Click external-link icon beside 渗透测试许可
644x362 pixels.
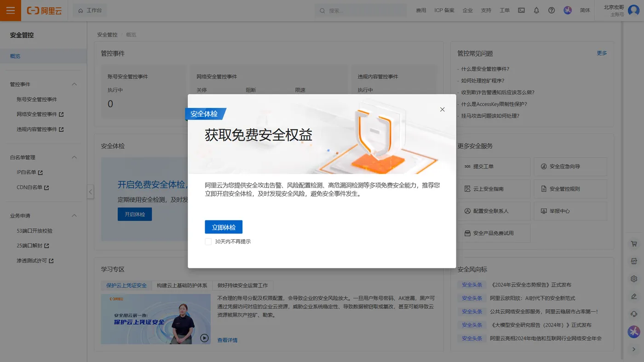pos(51,261)
